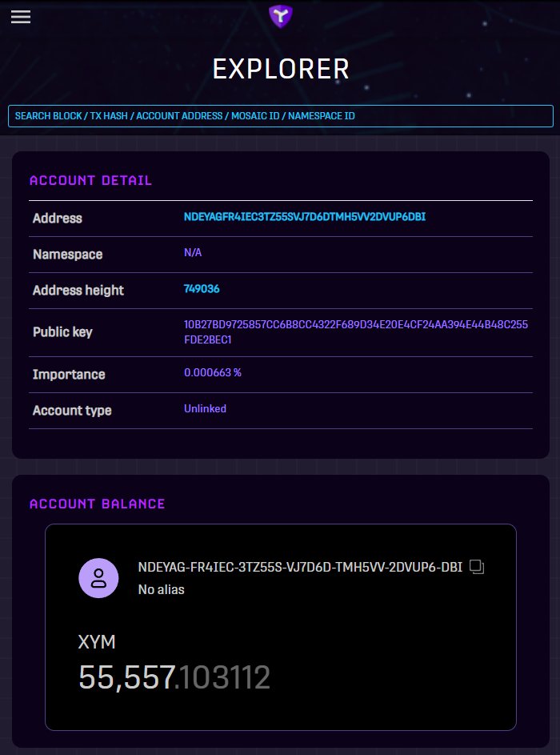Click the Address row label
Screen dimensions: 560x755
point(58,218)
